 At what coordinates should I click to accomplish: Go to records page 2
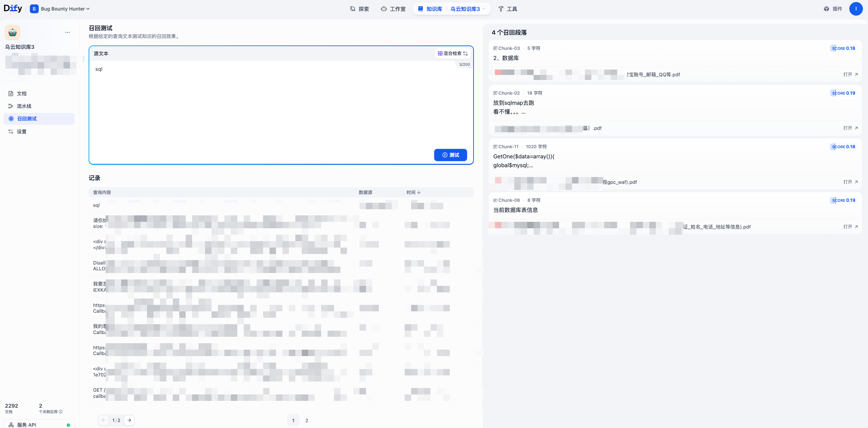click(x=307, y=420)
